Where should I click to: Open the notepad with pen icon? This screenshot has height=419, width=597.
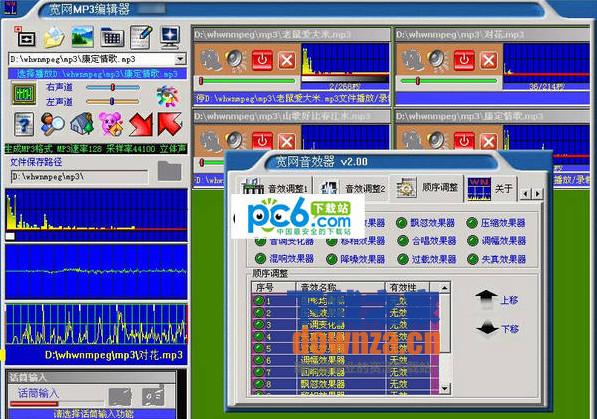(140, 37)
